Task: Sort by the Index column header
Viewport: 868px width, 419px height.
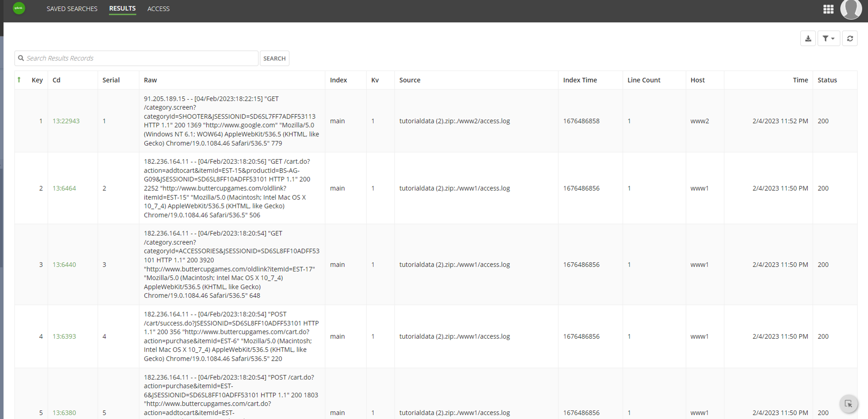Action: coord(338,80)
